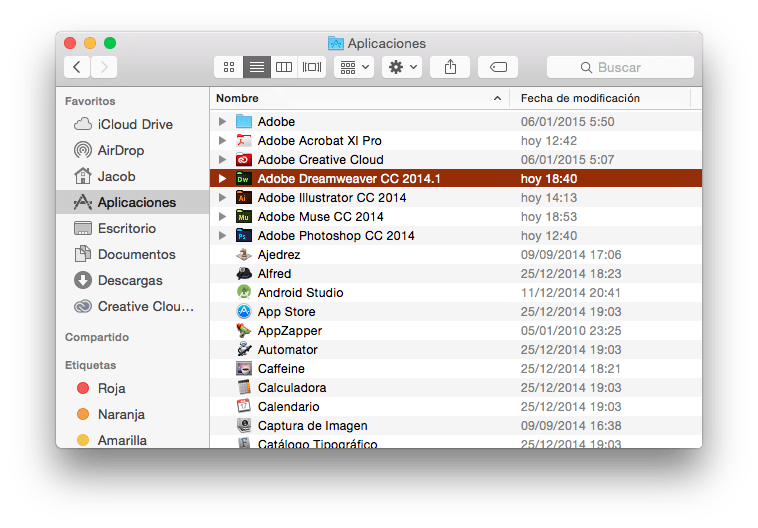758x528 pixels.
Task: Click the Edit Tags button
Action: point(498,67)
